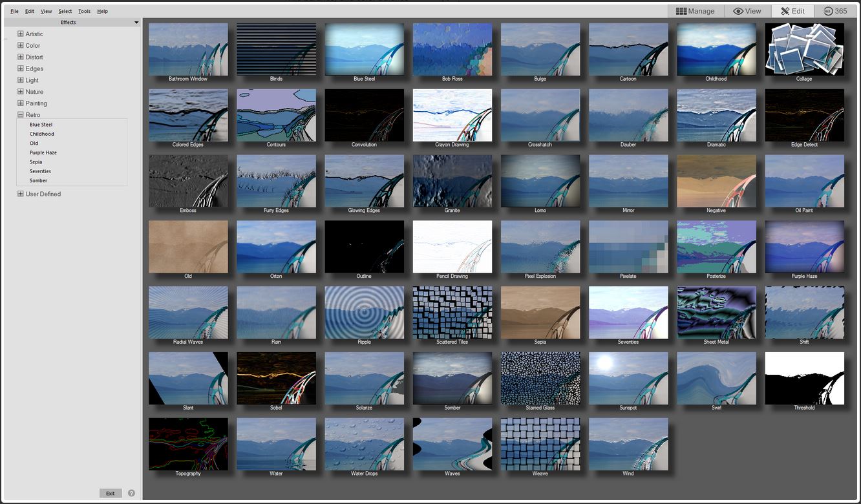Open the Tools menu

point(84,11)
